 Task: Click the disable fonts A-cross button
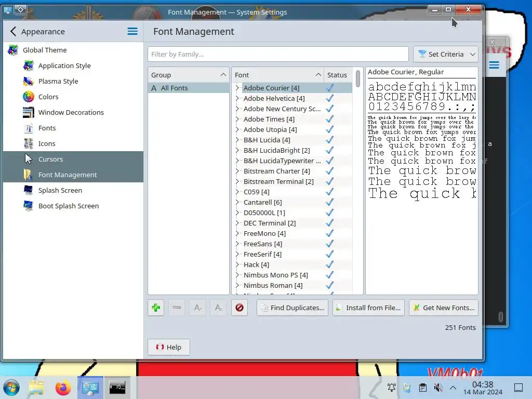pos(218,308)
